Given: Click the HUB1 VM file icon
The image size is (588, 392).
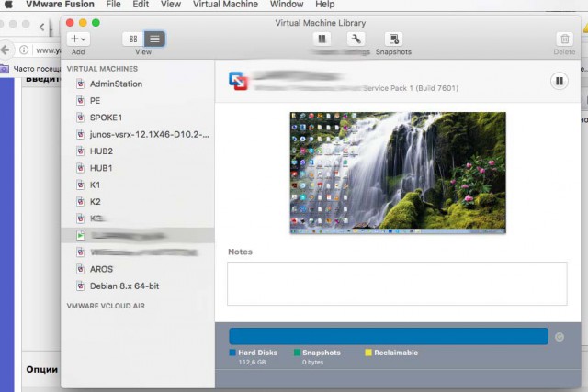Looking at the screenshot, I should coord(80,168).
